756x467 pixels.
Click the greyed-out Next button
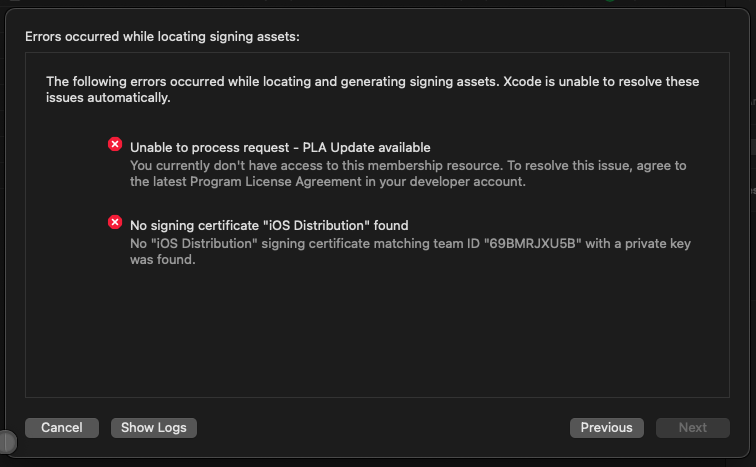[x=692, y=427]
